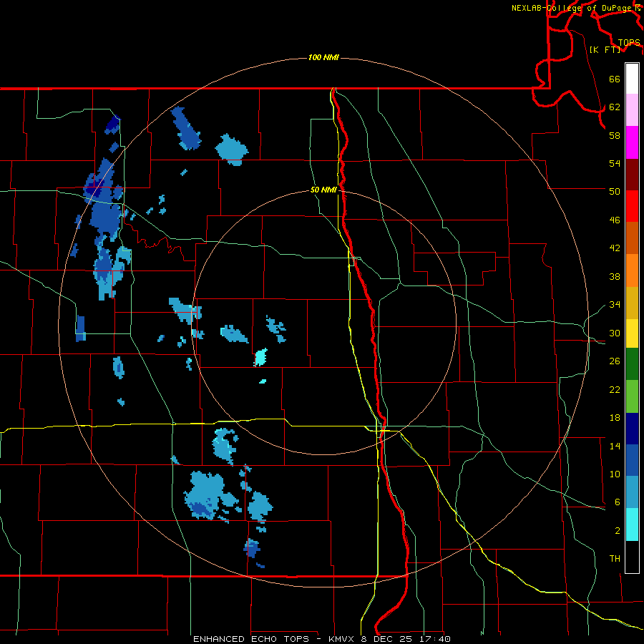Click the light blue swatch between 6 and 10
644x644 pixels.
(x=632, y=492)
